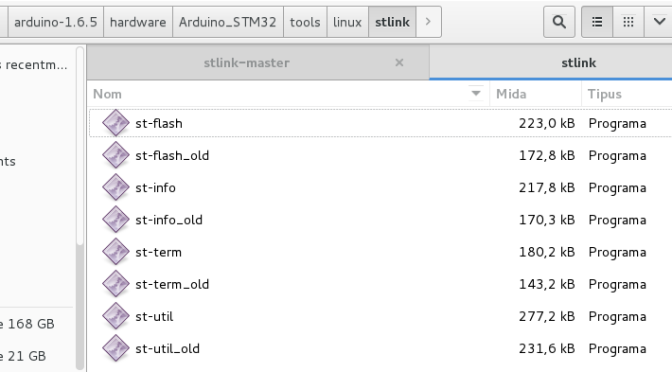Viewport: 672px width, 372px height.
Task: Select the st-term_old file name
Action: point(172,284)
